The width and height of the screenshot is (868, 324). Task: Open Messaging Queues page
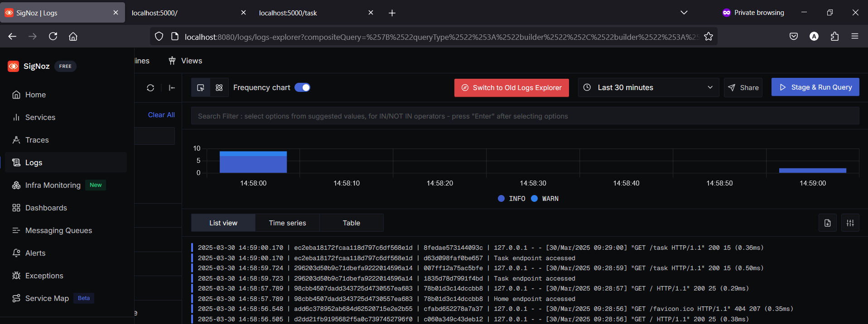tap(58, 230)
